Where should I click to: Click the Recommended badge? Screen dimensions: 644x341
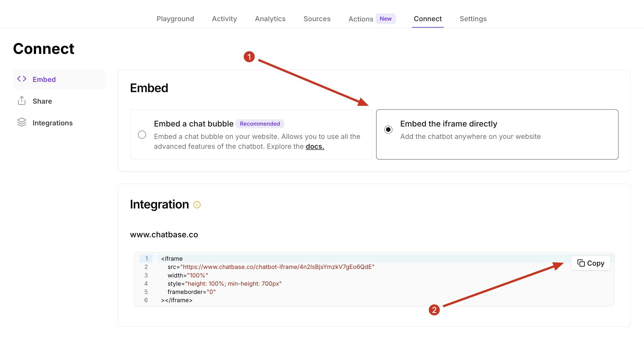(x=260, y=124)
